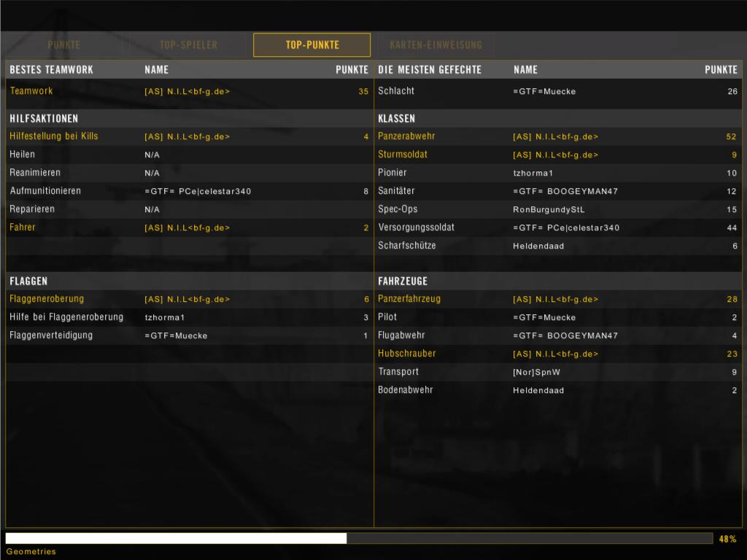Click the 48% loading percentage
This screenshot has height=560, width=747.
click(727, 539)
